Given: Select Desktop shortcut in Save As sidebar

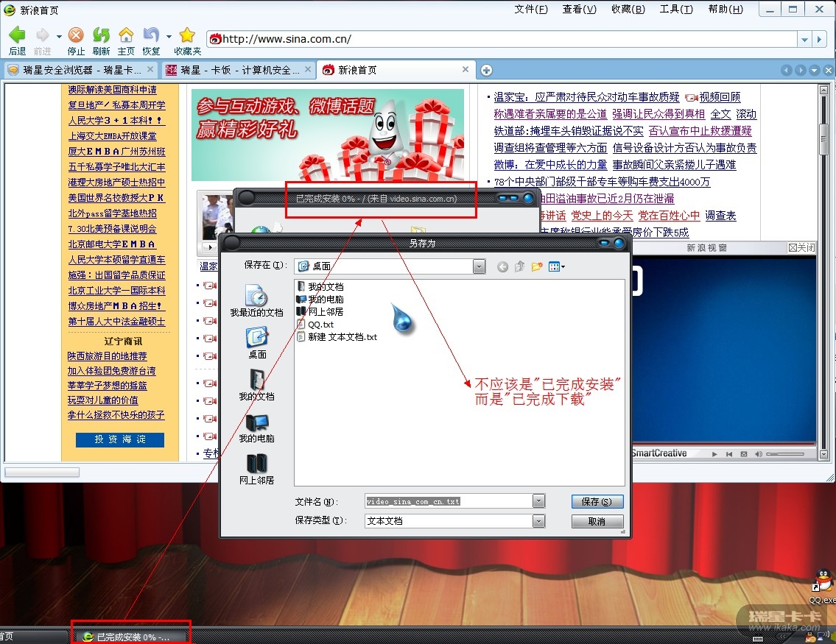Looking at the screenshot, I should [256, 342].
